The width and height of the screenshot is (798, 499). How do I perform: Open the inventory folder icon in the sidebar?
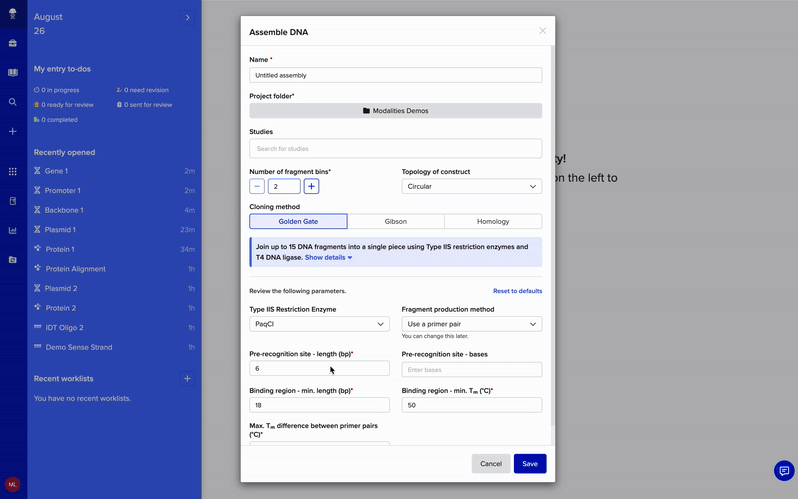13,260
